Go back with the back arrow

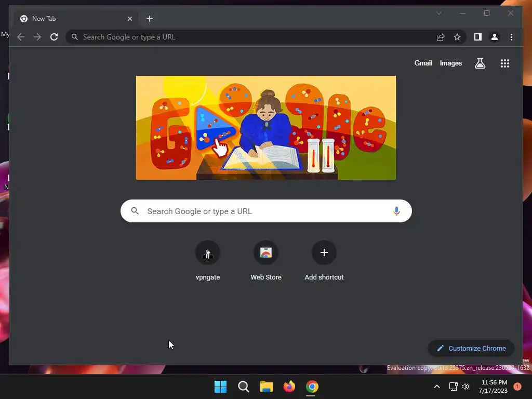[x=21, y=37]
